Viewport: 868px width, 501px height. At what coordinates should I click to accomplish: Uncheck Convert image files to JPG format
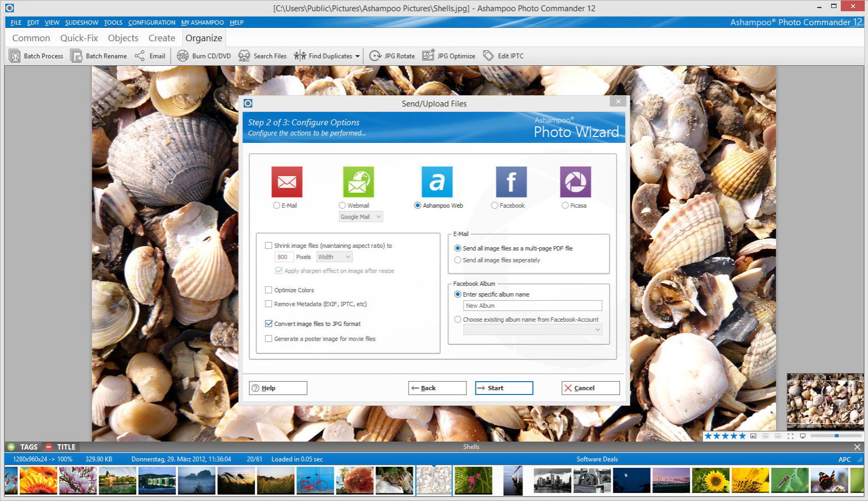[268, 324]
